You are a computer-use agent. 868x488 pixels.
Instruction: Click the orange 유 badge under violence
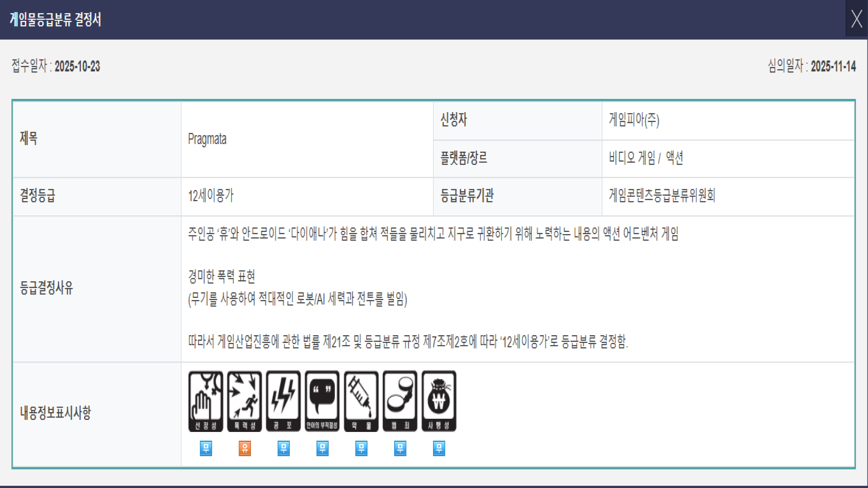tap(245, 448)
